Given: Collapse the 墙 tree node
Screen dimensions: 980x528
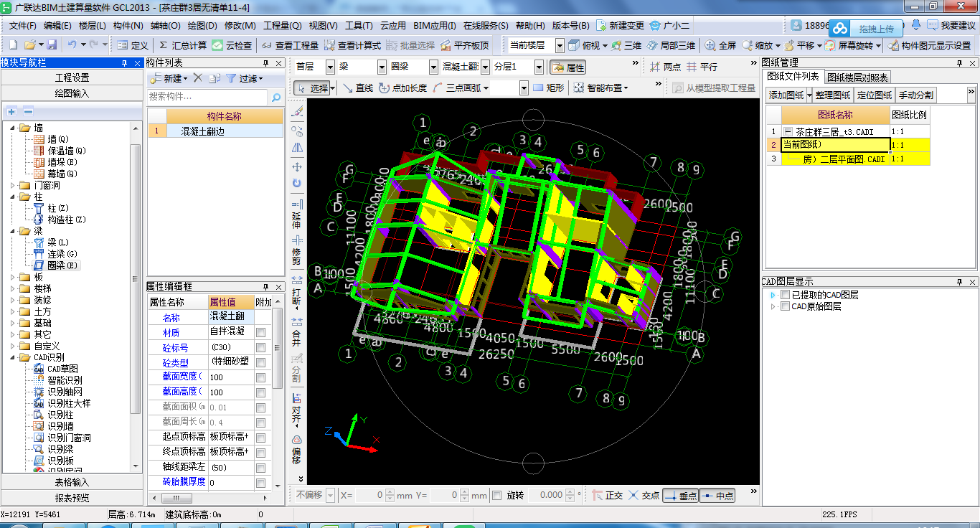Looking at the screenshot, I should coord(13,128).
